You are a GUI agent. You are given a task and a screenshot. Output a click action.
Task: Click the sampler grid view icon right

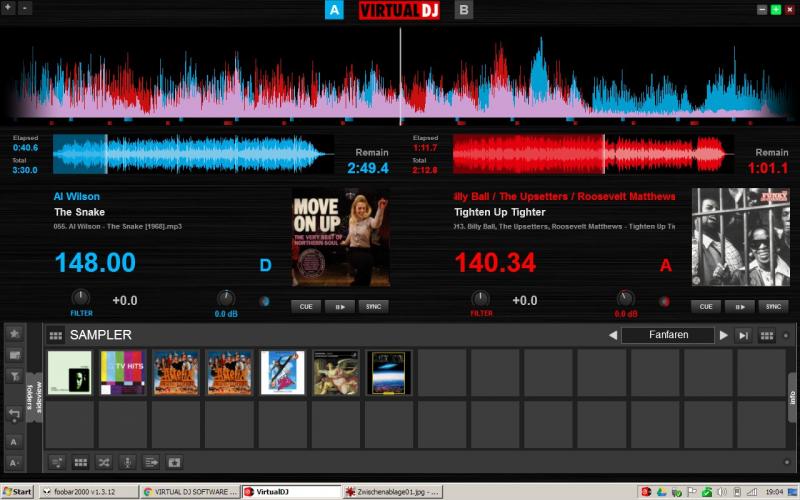767,335
